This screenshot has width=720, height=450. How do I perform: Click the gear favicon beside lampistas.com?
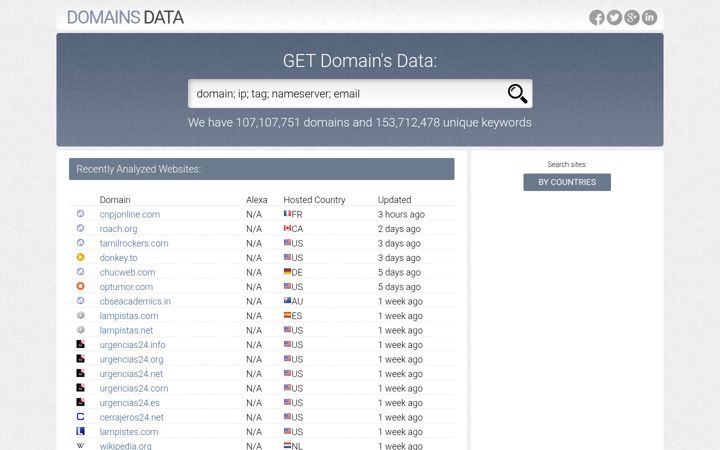point(80,315)
